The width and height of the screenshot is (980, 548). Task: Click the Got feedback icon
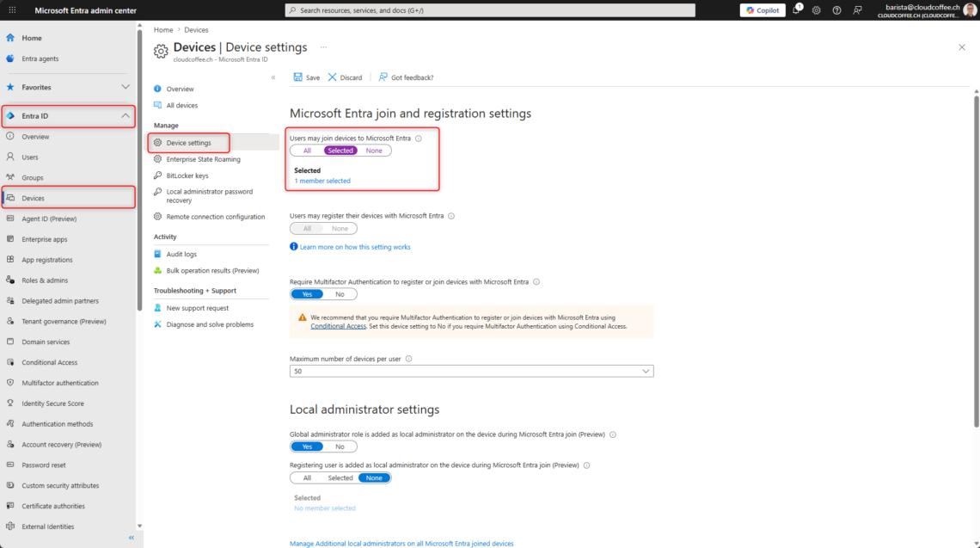(x=383, y=77)
